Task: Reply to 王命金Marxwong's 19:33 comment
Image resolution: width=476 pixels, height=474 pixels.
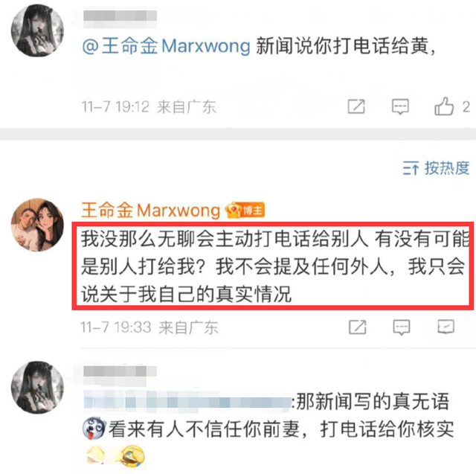Action: [402, 327]
